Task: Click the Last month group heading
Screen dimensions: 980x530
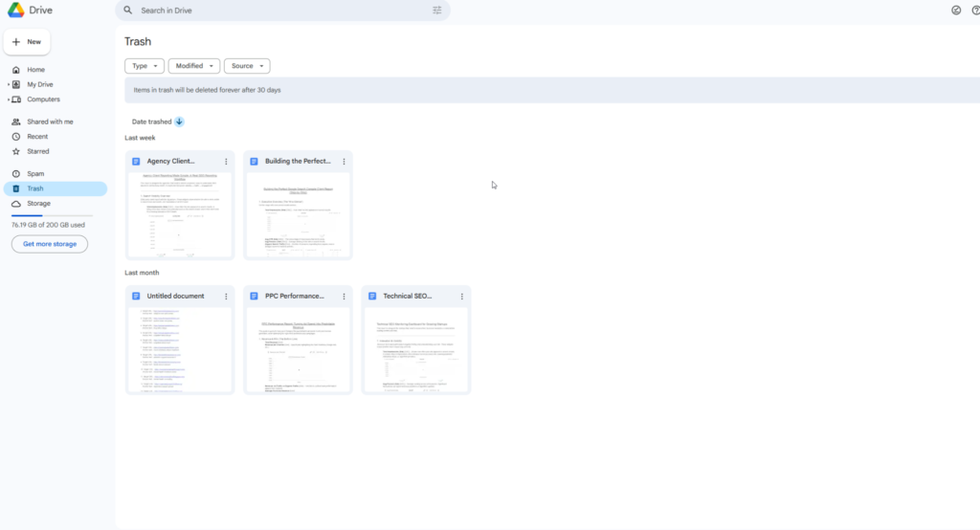Action: [x=142, y=273]
